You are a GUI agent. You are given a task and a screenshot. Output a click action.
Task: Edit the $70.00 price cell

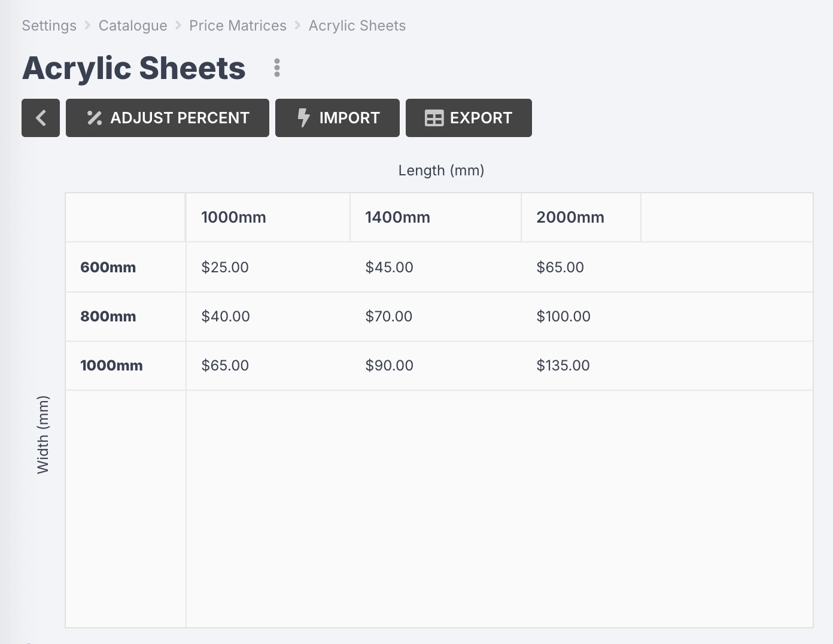tap(436, 317)
